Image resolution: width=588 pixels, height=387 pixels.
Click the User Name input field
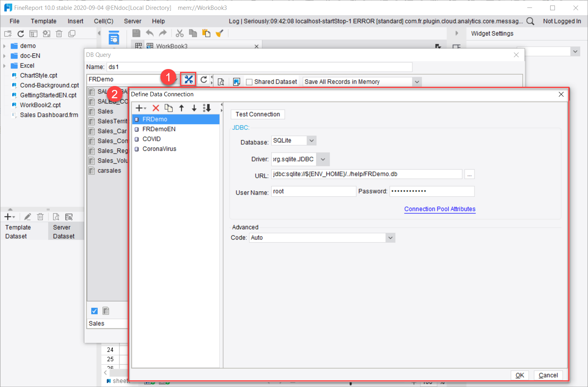(x=314, y=191)
